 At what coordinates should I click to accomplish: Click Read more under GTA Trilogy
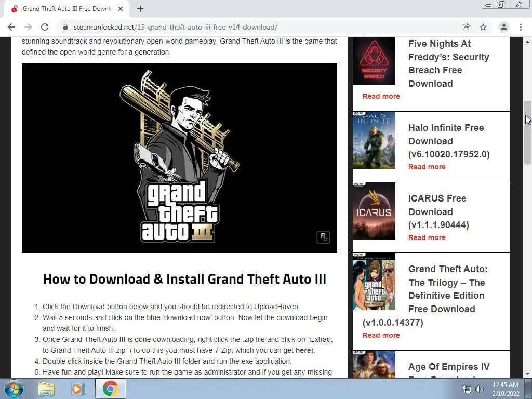[381, 335]
